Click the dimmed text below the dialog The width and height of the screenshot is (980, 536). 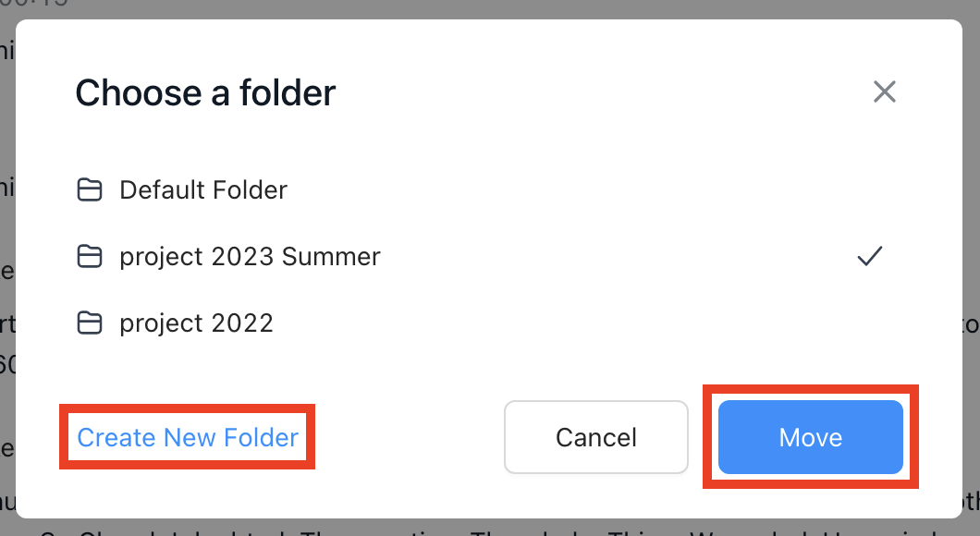click(x=487, y=530)
